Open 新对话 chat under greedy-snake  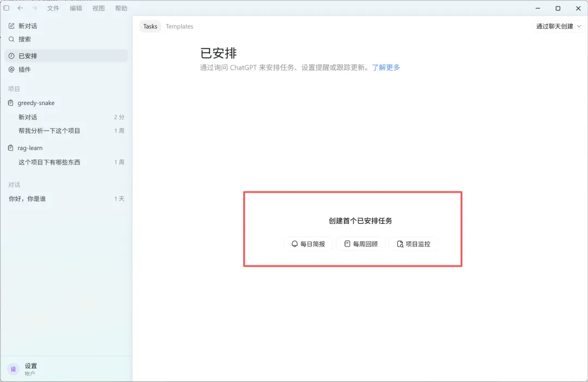[66, 117]
